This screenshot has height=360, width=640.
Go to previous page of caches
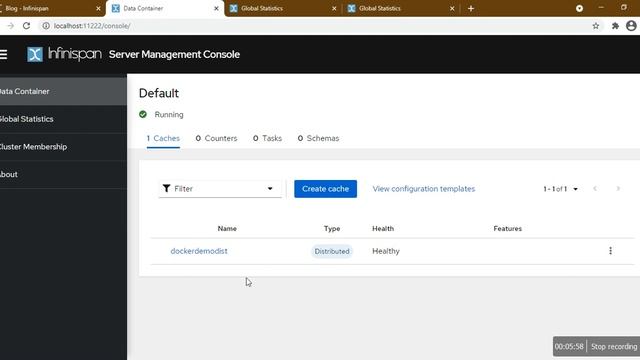[x=595, y=189]
